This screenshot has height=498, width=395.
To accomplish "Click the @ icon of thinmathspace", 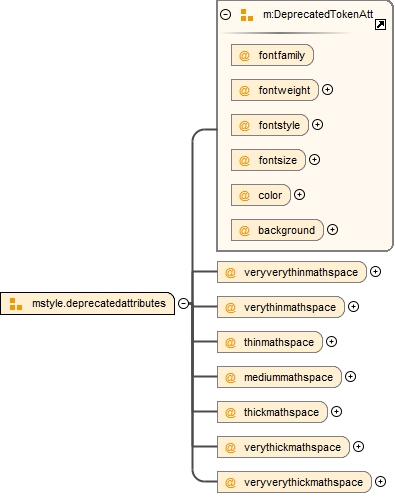I will (230, 342).
